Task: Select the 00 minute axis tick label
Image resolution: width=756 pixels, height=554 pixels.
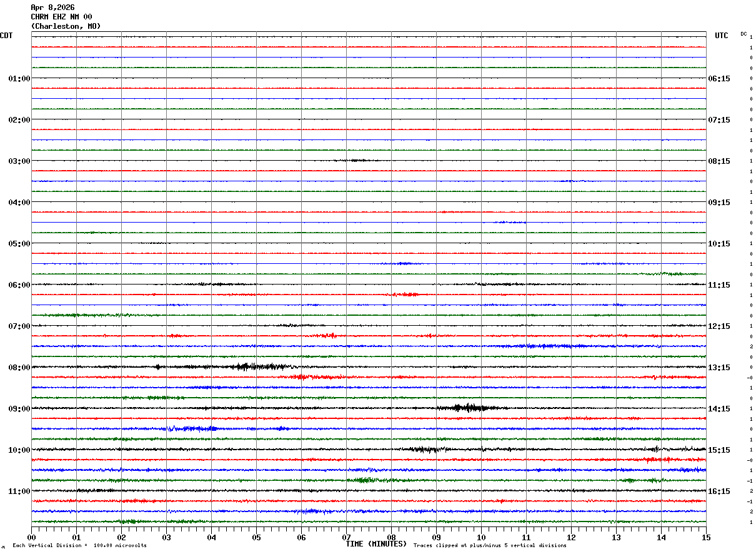Action: [x=31, y=537]
